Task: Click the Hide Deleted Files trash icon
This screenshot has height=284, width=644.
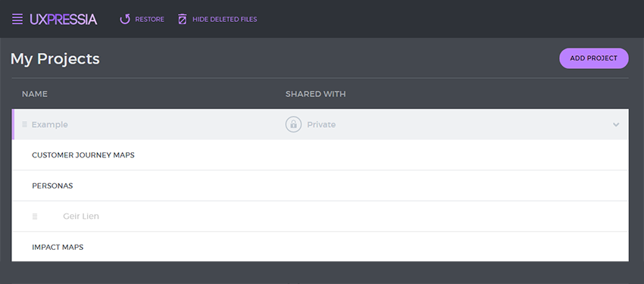Action: (183, 19)
